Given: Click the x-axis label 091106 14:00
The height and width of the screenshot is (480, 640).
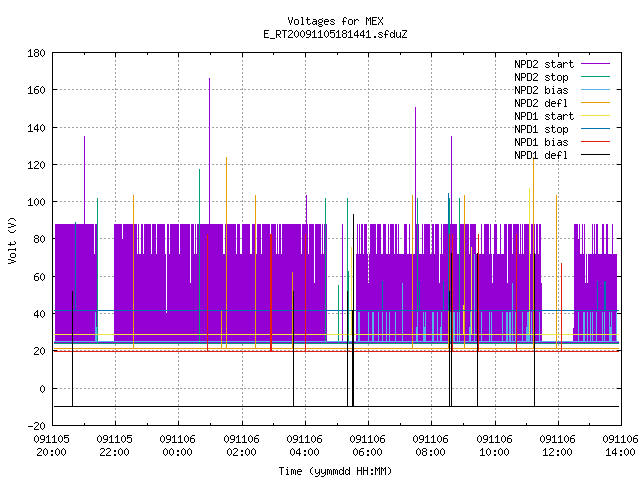Looking at the screenshot, I should coord(620,446).
